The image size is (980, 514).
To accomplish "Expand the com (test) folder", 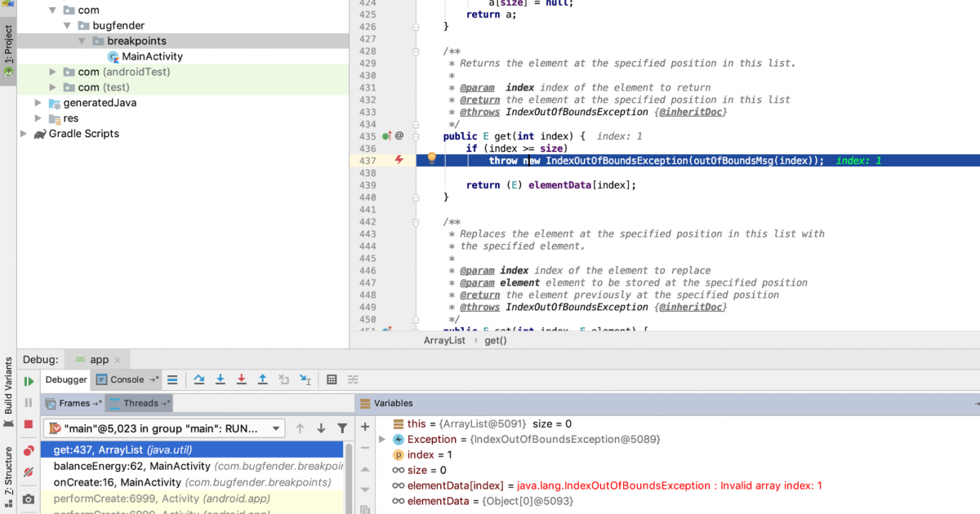I will coord(53,88).
